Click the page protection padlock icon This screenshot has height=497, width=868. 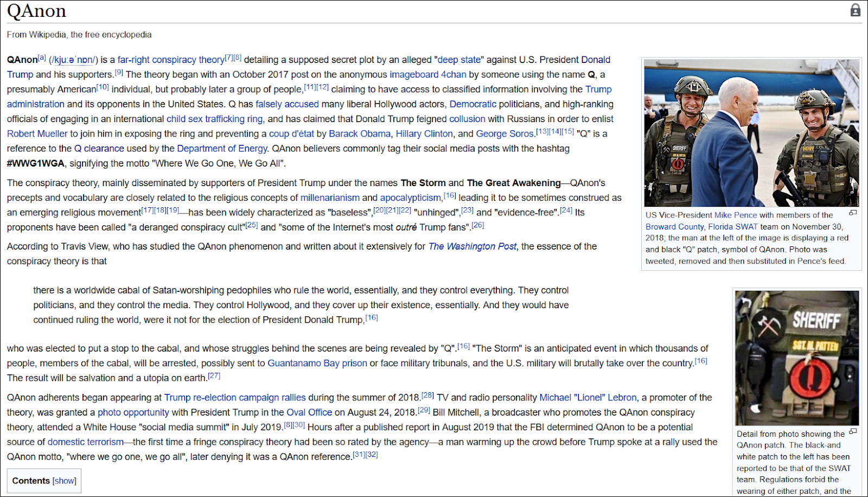click(x=855, y=10)
